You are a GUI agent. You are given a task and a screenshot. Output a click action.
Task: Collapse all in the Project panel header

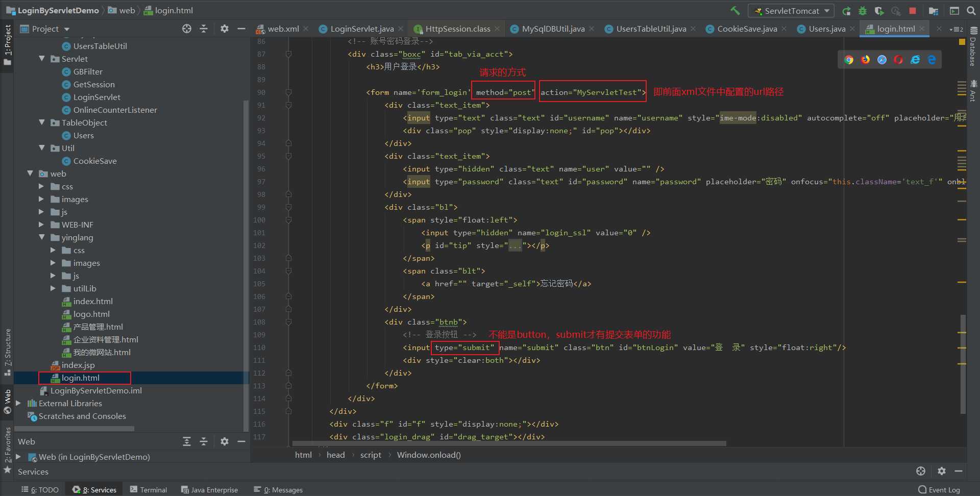coord(204,29)
